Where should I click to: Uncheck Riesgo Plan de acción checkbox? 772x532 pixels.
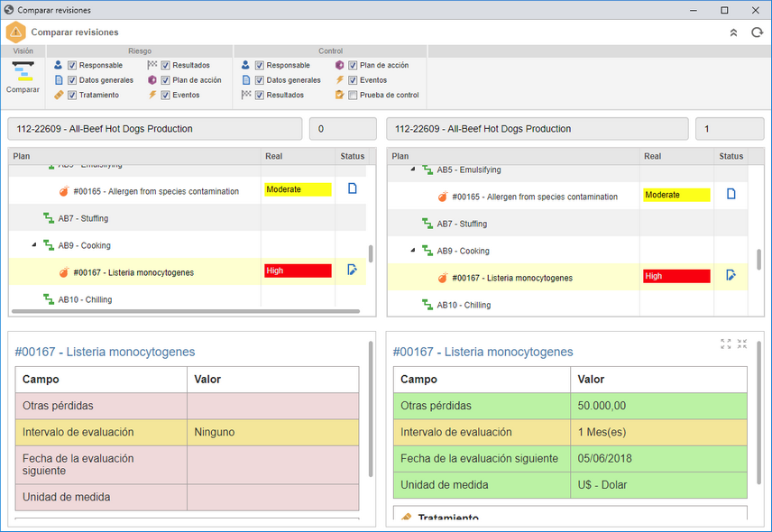(x=165, y=80)
